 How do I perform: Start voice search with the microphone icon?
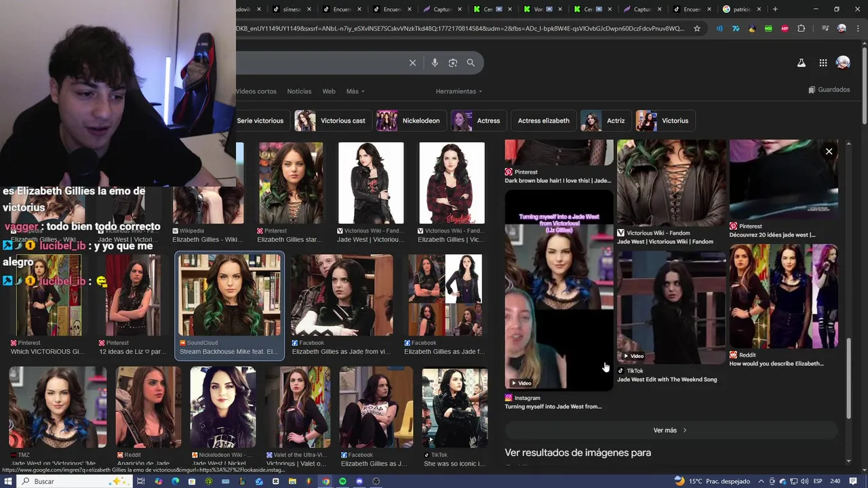tap(435, 63)
